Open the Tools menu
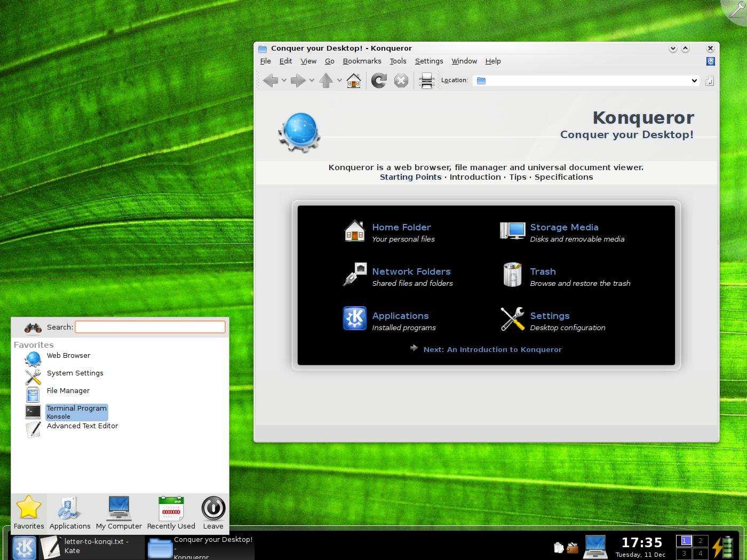747x560 pixels. 398,61
